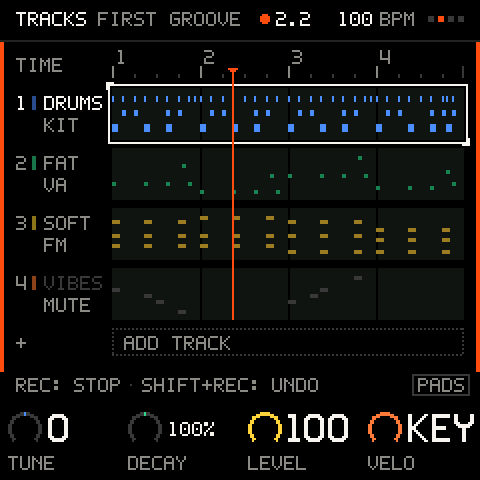Click the DECAY knob

coord(145,427)
